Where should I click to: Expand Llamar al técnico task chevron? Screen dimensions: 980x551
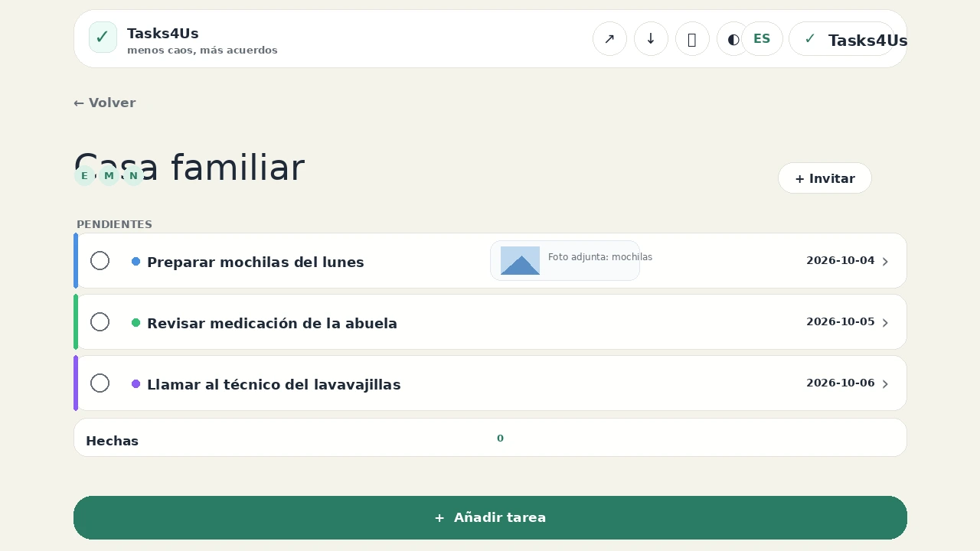click(x=885, y=384)
